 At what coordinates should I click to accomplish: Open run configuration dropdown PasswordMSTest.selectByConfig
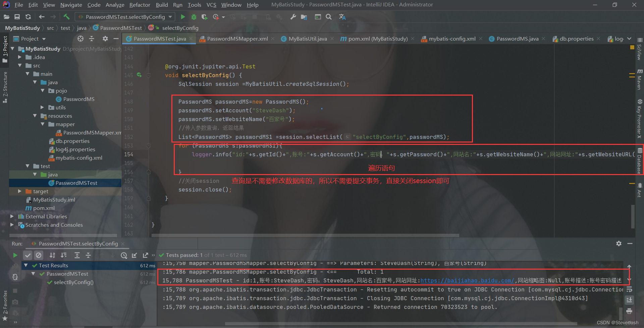click(125, 17)
